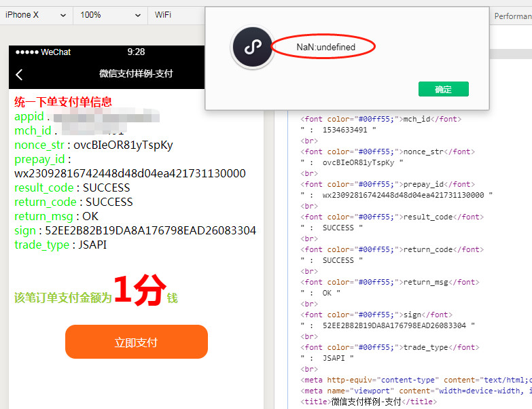This screenshot has height=409, width=532.
Task: Click the return_msg label in preview
Action: (43, 216)
